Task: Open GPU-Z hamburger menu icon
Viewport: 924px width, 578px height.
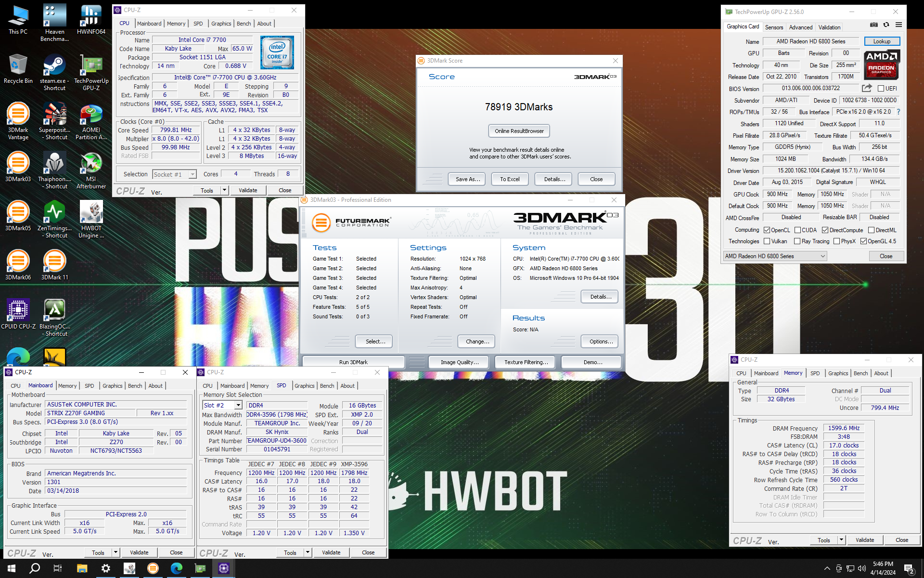Action: pyautogui.click(x=898, y=25)
